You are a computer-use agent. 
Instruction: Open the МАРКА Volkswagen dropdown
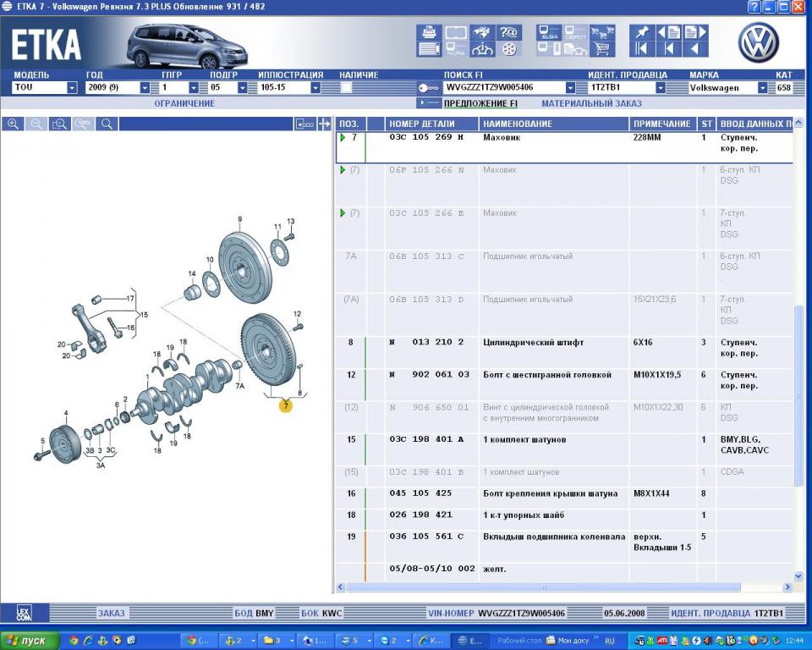point(762,88)
